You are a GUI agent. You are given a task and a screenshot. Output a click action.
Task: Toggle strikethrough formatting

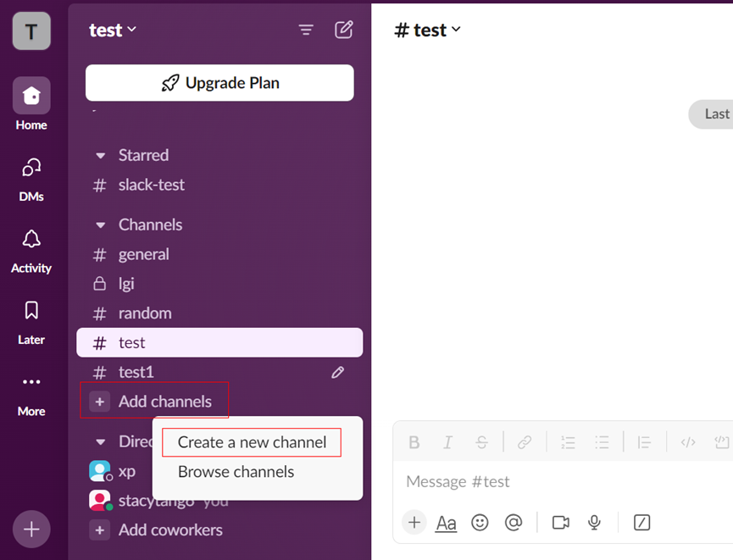pyautogui.click(x=482, y=442)
